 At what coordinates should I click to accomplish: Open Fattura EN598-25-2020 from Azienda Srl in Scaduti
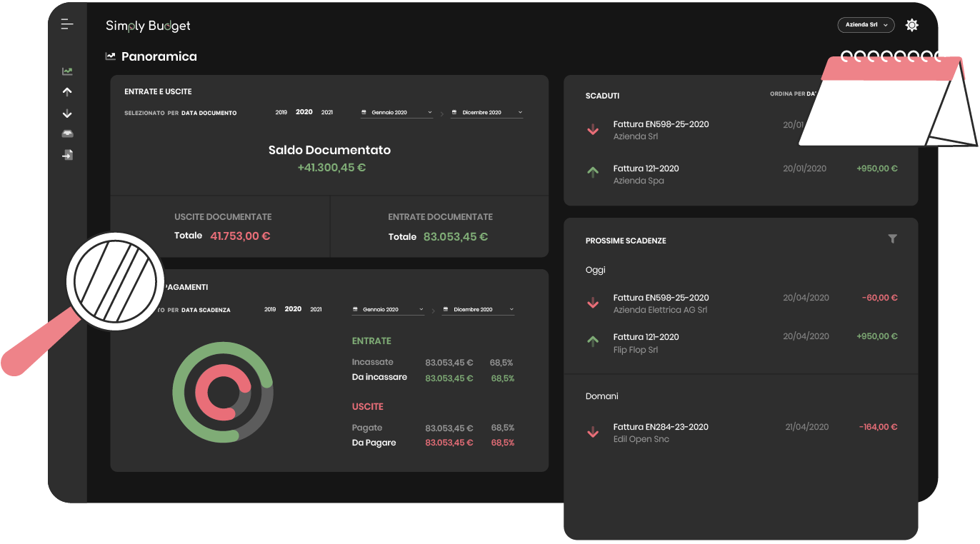pyautogui.click(x=661, y=124)
